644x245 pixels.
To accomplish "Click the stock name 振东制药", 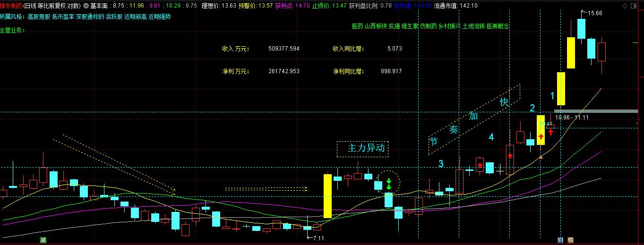I will [11, 6].
